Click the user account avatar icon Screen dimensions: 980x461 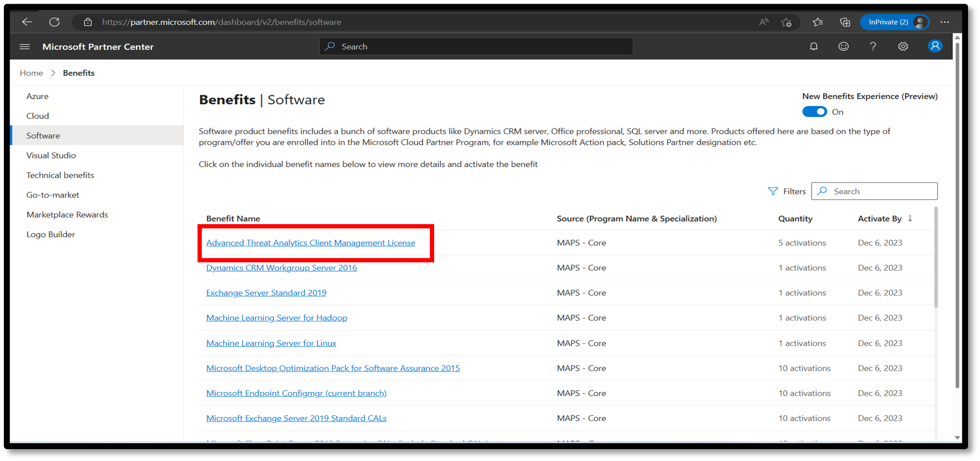click(935, 46)
